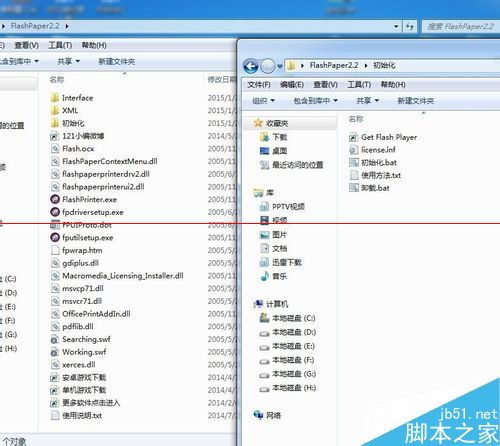
Task: Select the XML folder icon
Action: point(55,110)
